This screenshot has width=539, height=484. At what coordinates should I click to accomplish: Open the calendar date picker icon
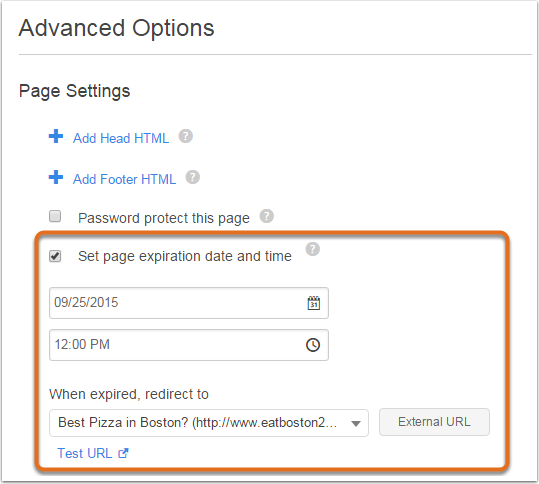[x=314, y=303]
